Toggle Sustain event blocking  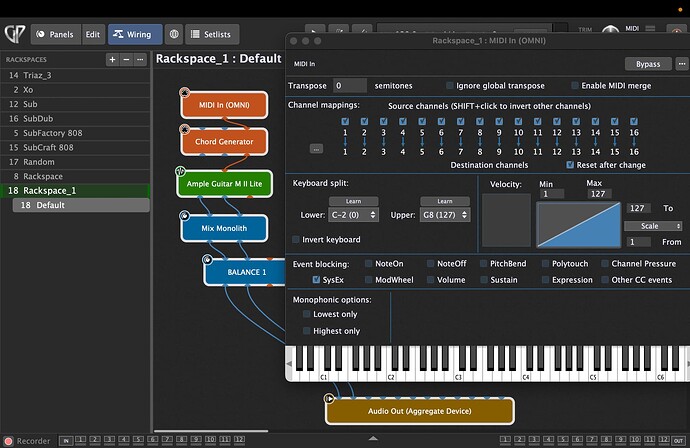(484, 279)
